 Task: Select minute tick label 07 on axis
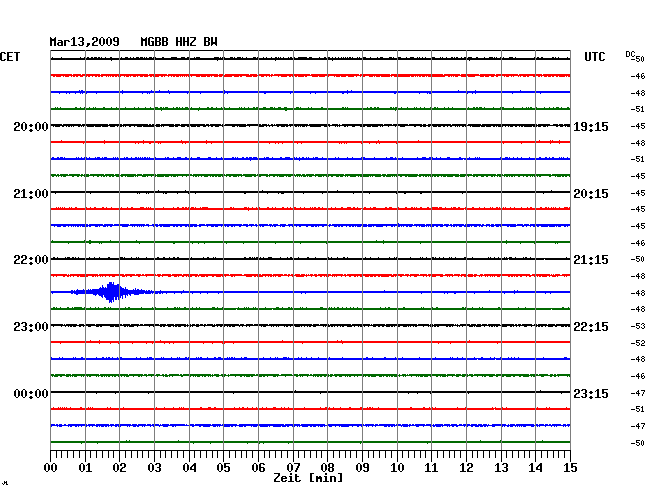(x=293, y=467)
